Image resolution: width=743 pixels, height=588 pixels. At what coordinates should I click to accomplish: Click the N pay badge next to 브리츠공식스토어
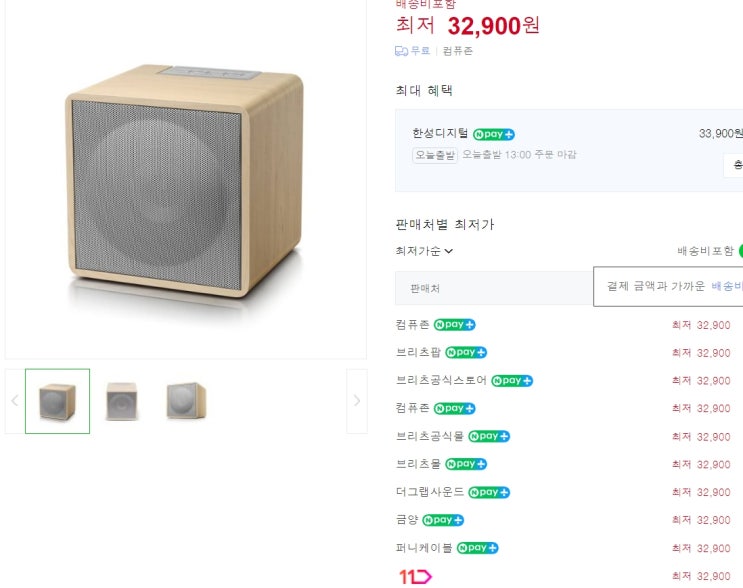pos(512,381)
